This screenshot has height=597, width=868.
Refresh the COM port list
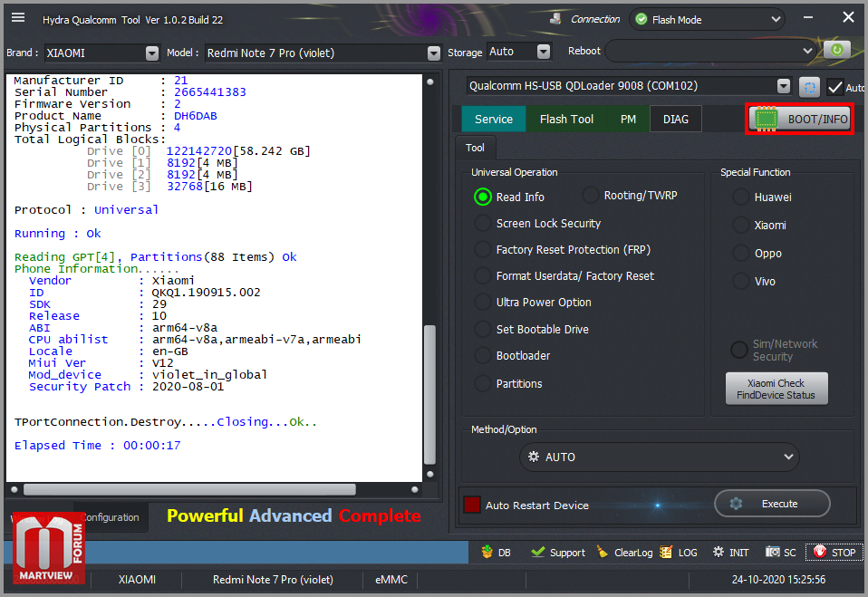[x=809, y=87]
